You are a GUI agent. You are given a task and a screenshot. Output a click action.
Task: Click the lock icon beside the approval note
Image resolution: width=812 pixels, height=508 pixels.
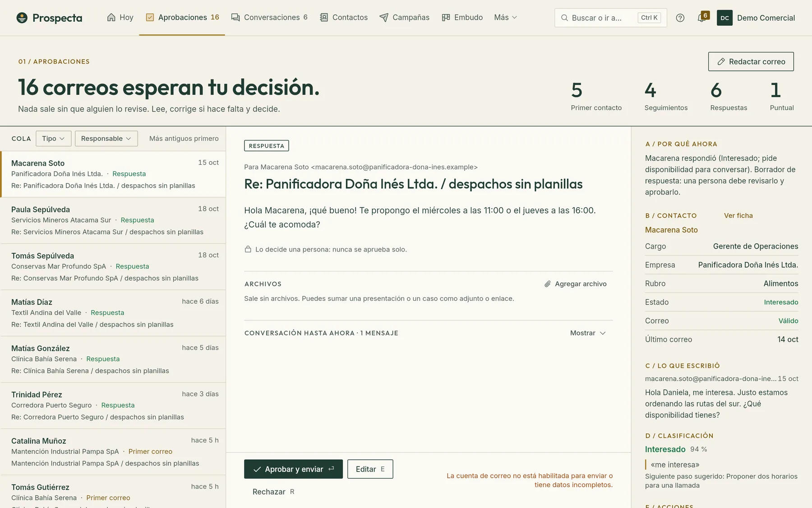(x=248, y=249)
